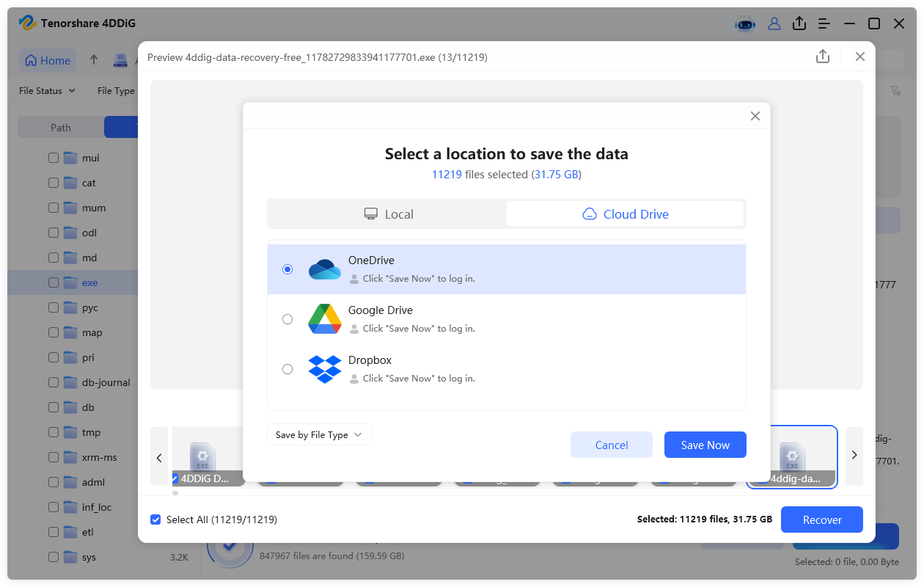
Task: Click the Cancel button
Action: [x=612, y=445]
